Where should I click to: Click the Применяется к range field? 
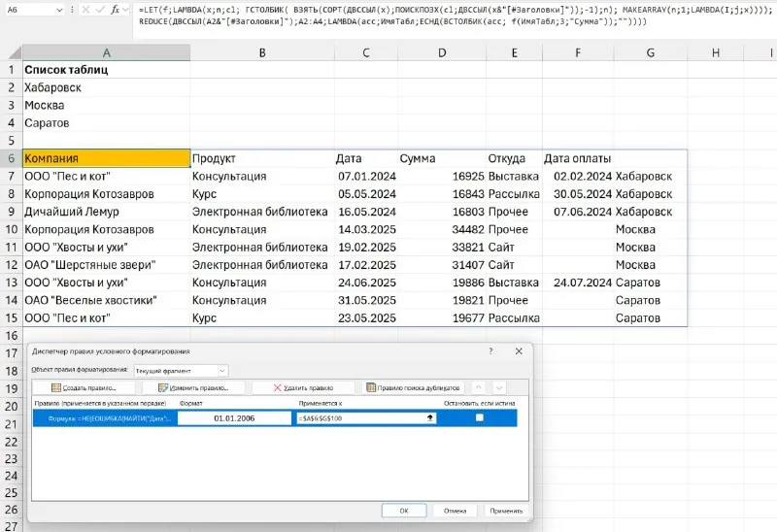click(366, 418)
